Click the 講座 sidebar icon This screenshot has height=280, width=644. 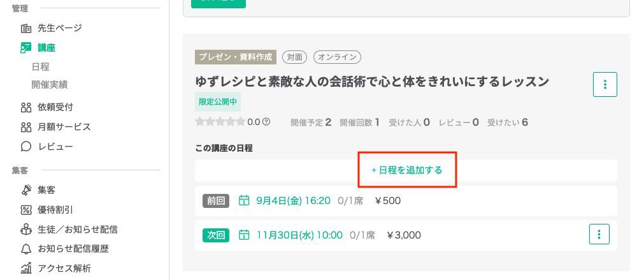(x=26, y=48)
